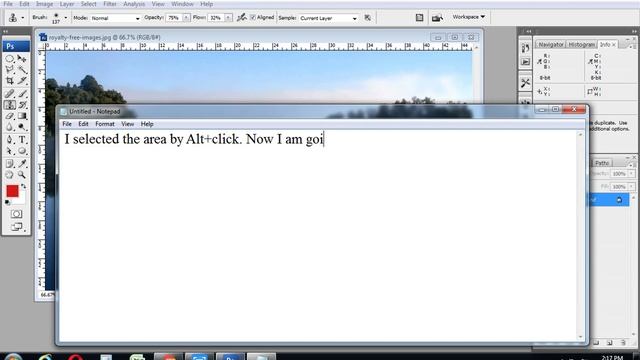The height and width of the screenshot is (360, 640).
Task: Select the Path Selection tool
Action: 9,151
